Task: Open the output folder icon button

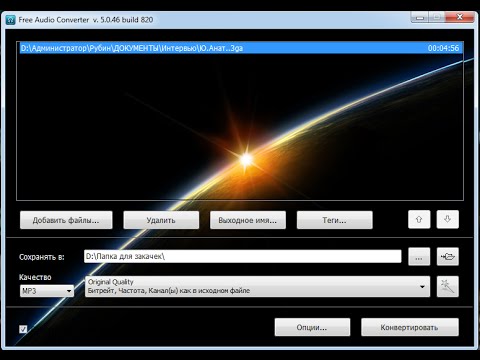Action: (x=448, y=256)
